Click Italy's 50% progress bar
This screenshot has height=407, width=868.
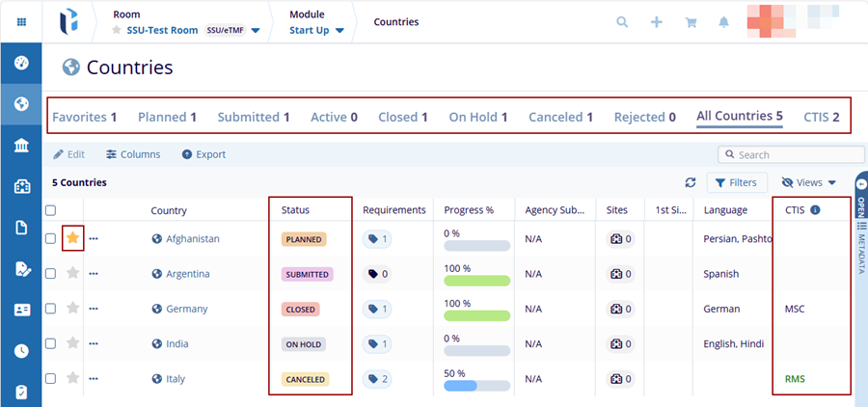475,386
